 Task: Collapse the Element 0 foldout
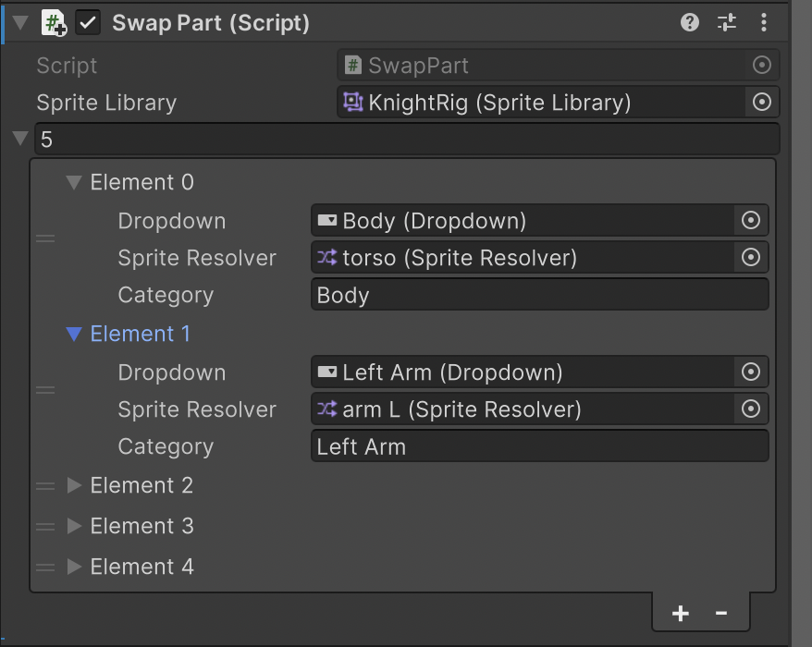[75, 183]
